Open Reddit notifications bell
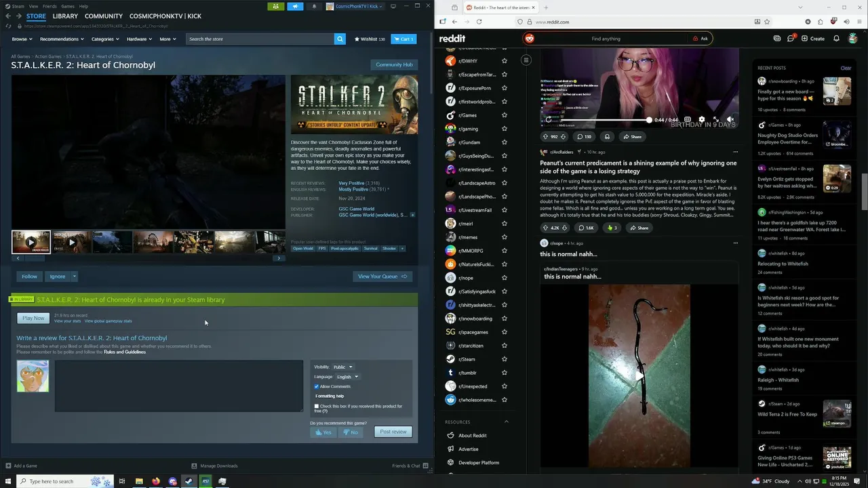This screenshot has width=868, height=488. [836, 39]
